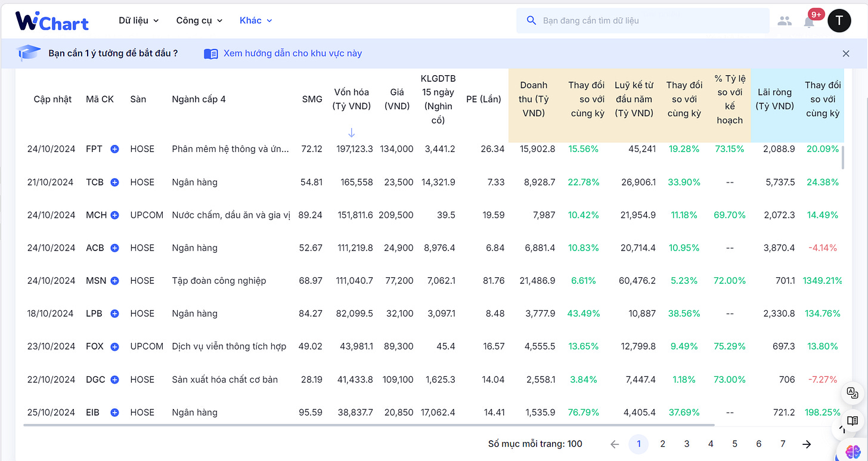Add LPB with its plus icon
The image size is (868, 461).
(x=114, y=313)
